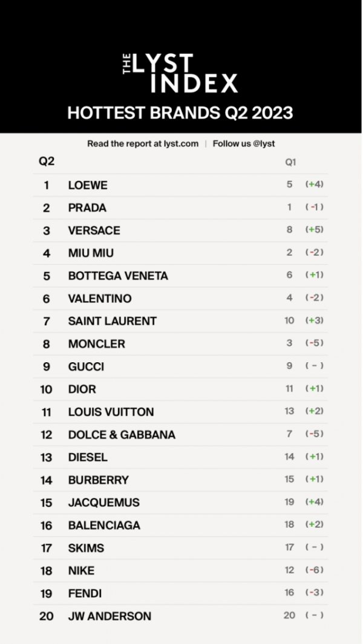Select the BOTTEGA VENETA row
The image size is (363, 644).
pyautogui.click(x=180, y=276)
